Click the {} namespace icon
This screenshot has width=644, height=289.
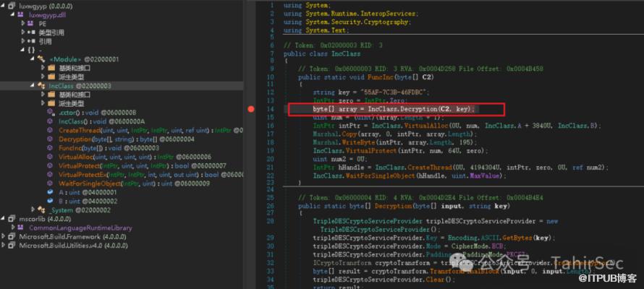[x=31, y=51]
